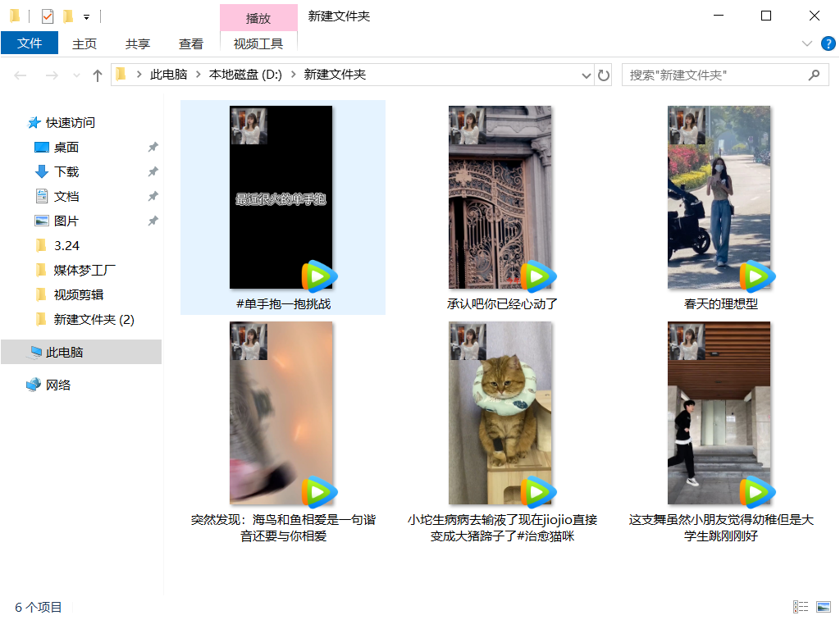Click the folder icon in title bar
Screen dimensions: 840x620
pos(15,16)
